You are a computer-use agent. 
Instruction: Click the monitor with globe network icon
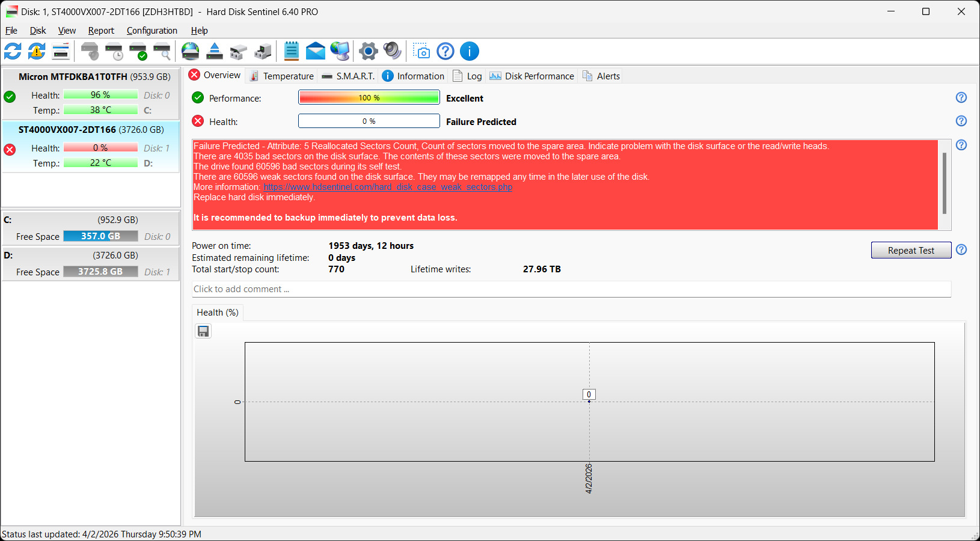click(340, 51)
